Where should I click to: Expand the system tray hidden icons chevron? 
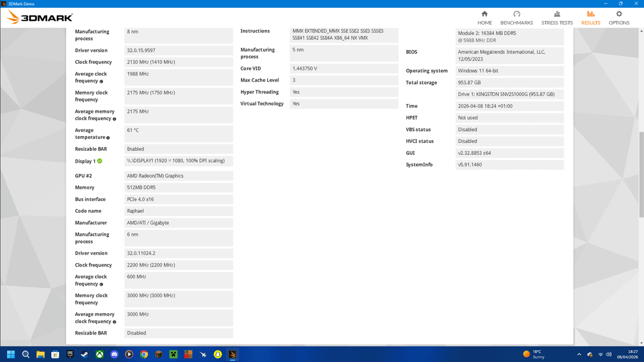click(578, 354)
